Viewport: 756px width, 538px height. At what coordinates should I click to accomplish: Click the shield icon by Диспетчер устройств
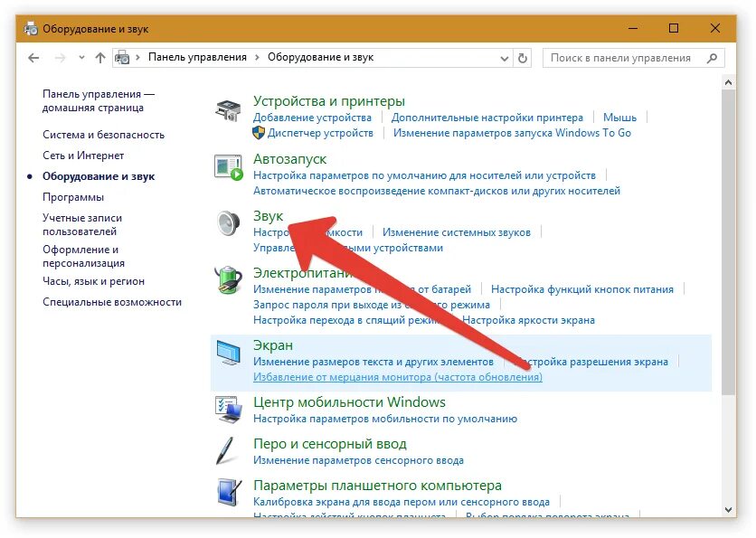[259, 133]
